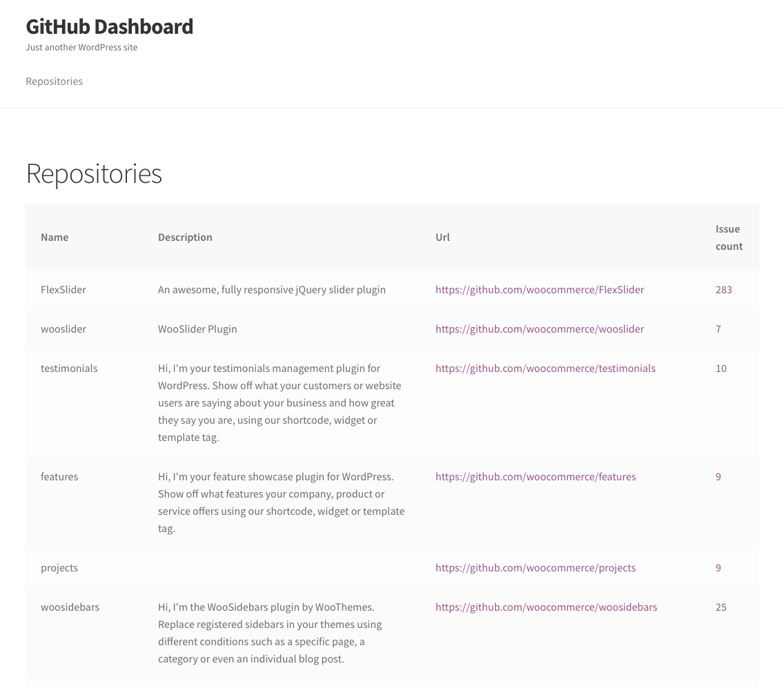Click the issue count 7 for wooslider
This screenshot has width=784, height=688.
[718, 329]
